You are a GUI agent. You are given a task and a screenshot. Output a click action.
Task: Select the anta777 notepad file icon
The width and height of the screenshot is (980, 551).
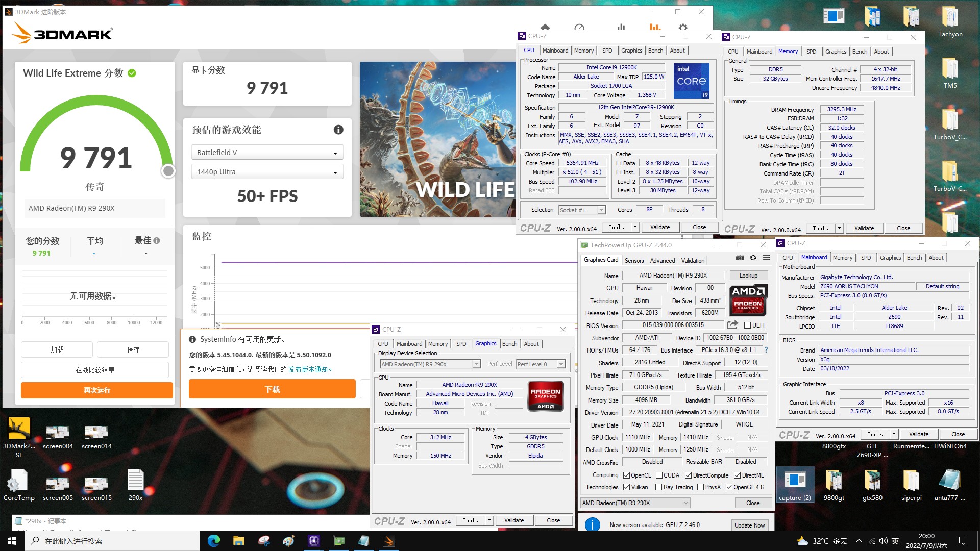pos(950,486)
